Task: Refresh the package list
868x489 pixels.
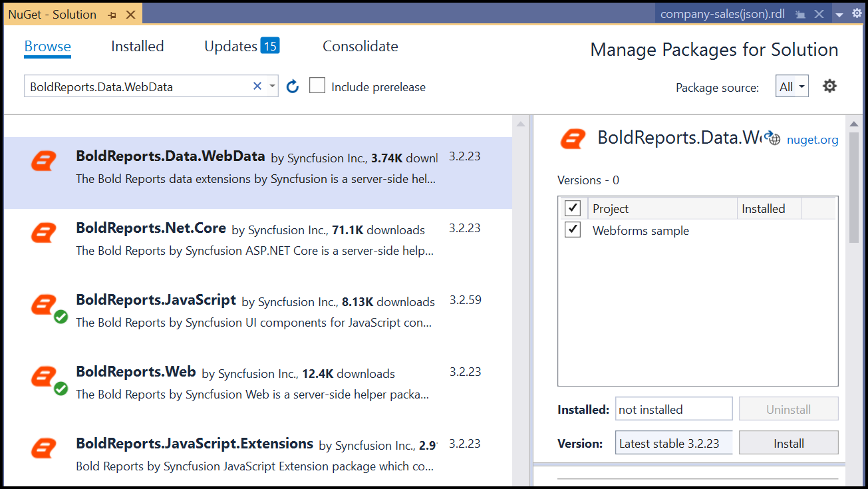Action: point(293,86)
